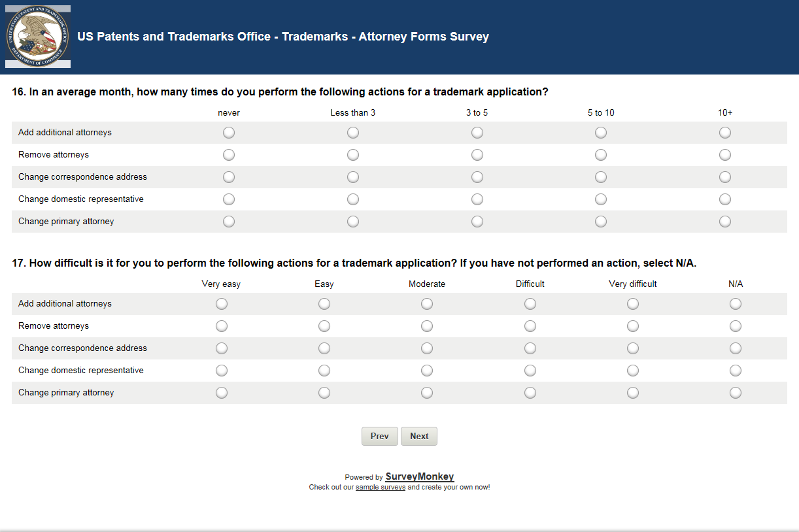Screen dimensions: 799x532
Task: Select 'N/A' for Add additional attorneys difficulty
Action: [736, 304]
